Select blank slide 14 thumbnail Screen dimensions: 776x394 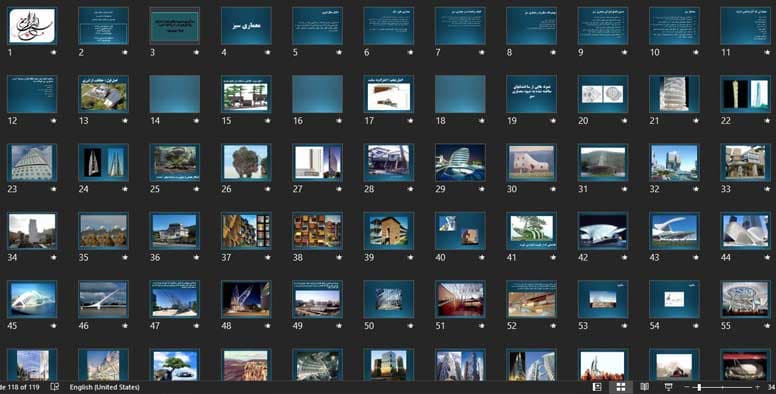point(175,94)
